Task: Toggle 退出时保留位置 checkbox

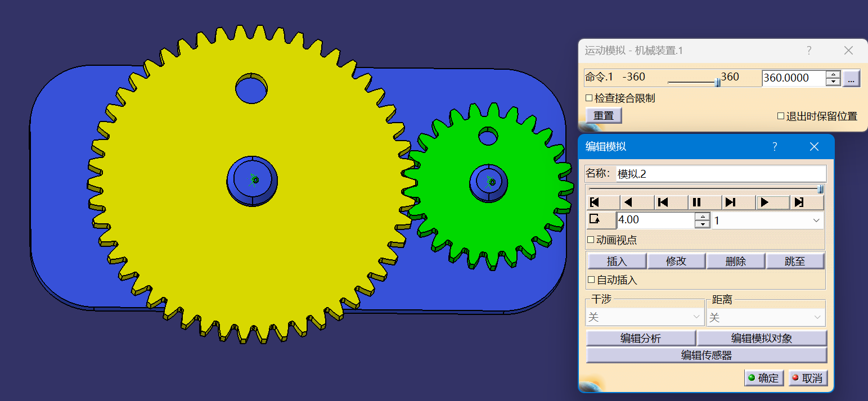Action: (781, 116)
